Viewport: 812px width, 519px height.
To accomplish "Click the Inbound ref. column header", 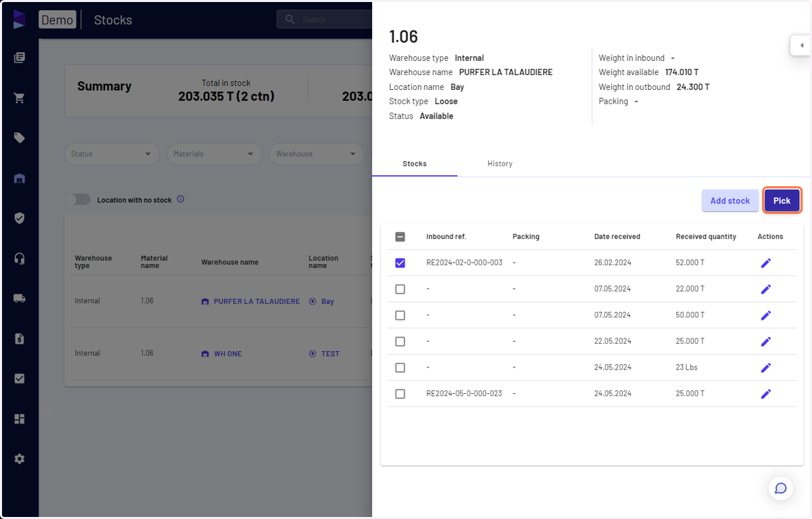I will [446, 237].
